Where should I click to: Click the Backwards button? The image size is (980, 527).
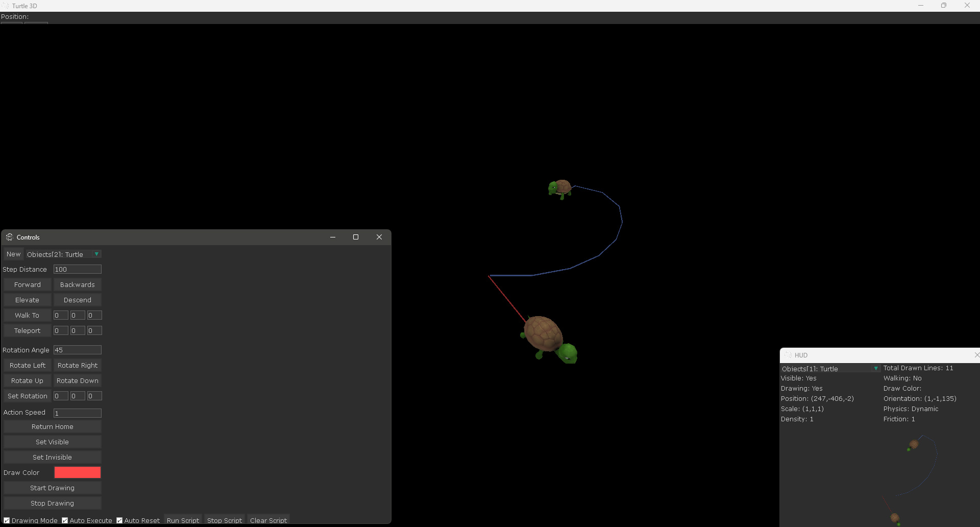(78, 285)
